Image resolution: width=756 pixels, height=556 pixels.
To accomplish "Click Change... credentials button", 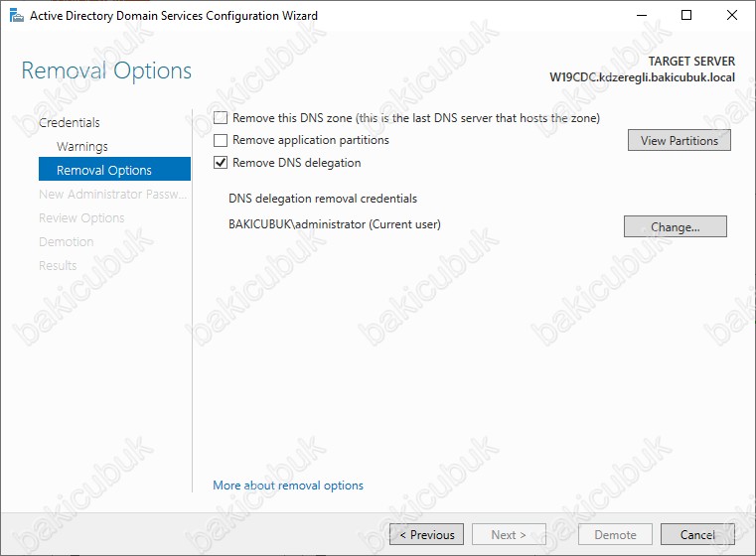I will [675, 226].
